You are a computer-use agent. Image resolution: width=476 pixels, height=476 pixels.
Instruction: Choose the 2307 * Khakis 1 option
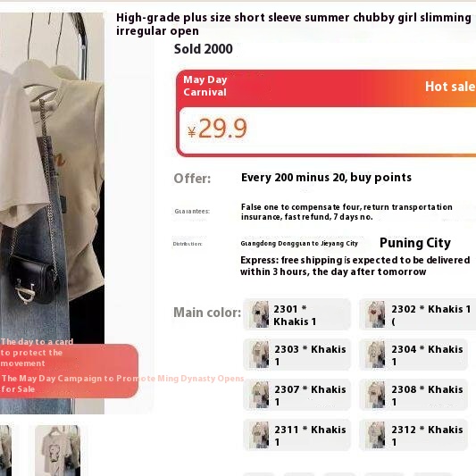tap(296, 395)
